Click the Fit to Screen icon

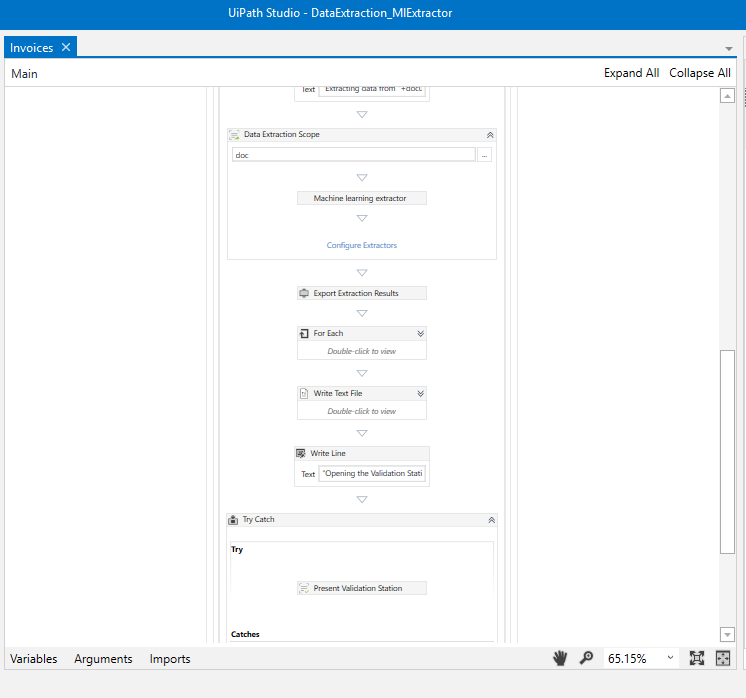(x=697, y=659)
